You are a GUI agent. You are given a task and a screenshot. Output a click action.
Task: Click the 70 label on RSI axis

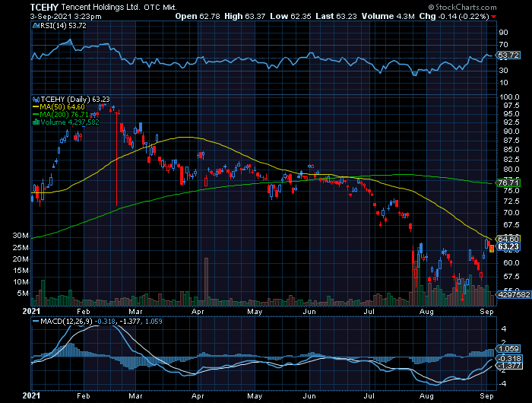click(503, 45)
